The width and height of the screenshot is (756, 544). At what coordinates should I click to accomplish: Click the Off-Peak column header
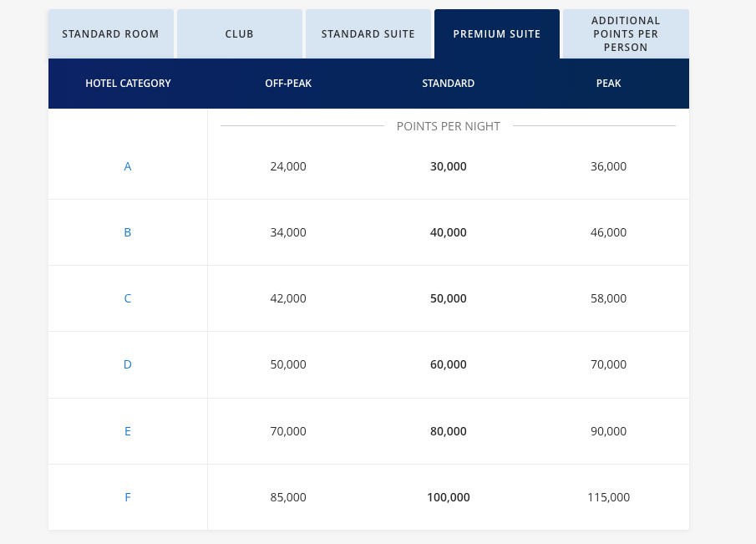point(288,84)
